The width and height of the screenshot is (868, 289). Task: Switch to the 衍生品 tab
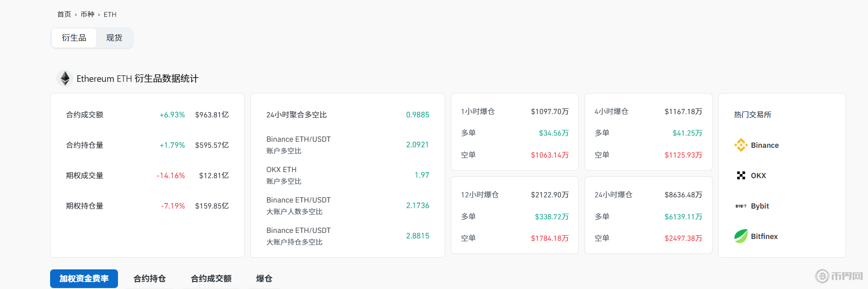coord(74,38)
